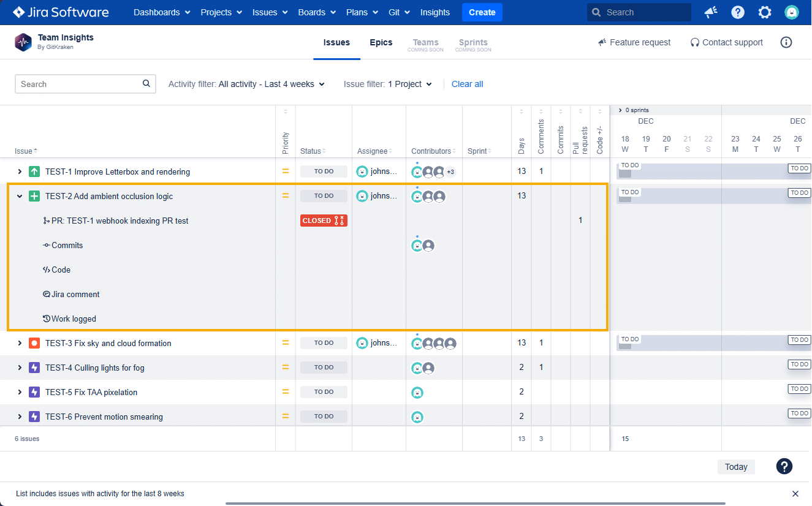Click the TEST-3 timeline progress bar
The image size is (812, 506).
click(x=714, y=343)
